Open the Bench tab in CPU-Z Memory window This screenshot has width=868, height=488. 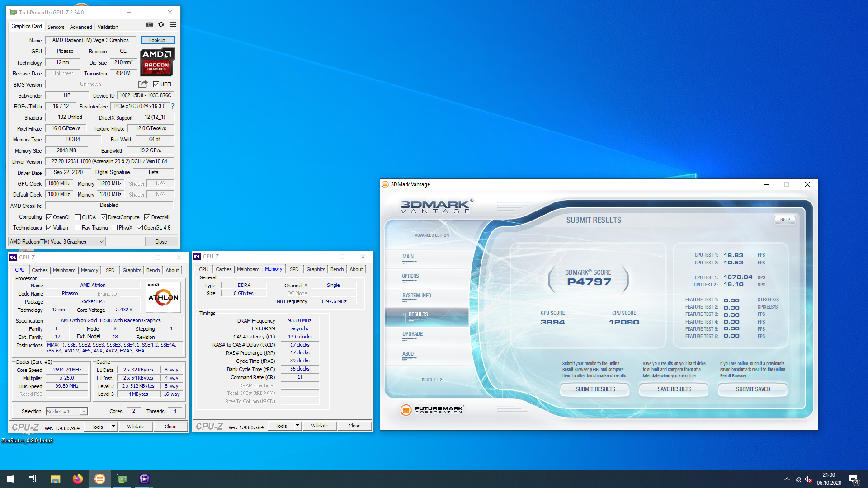tap(337, 269)
